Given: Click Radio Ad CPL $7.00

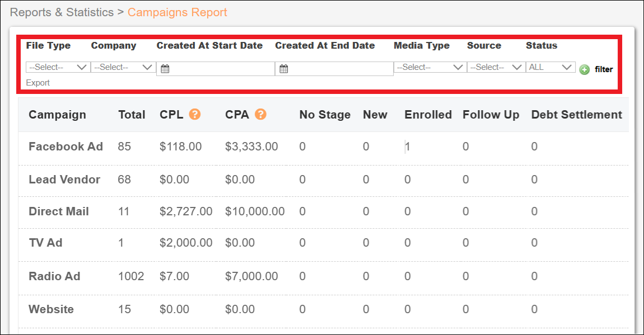Looking at the screenshot, I should coord(175,276).
